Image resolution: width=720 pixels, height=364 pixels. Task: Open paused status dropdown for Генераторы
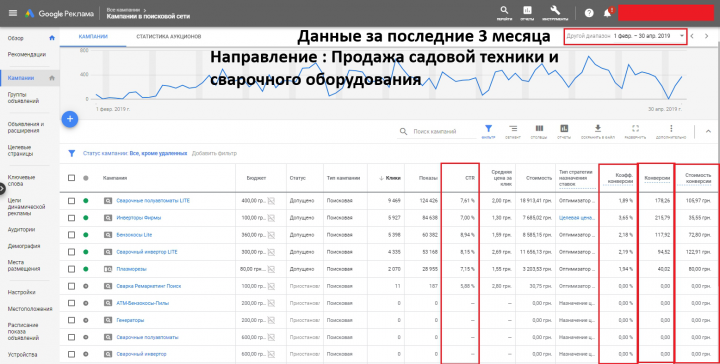click(85, 320)
